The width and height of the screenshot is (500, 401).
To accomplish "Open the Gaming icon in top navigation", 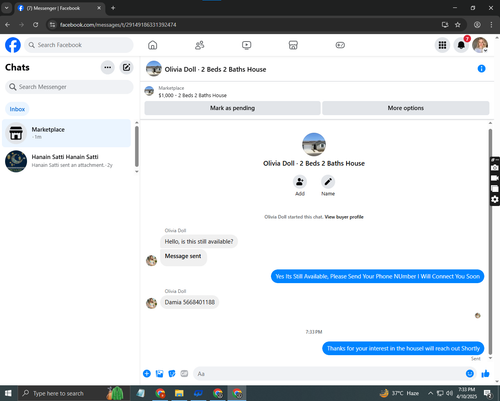I will [340, 45].
